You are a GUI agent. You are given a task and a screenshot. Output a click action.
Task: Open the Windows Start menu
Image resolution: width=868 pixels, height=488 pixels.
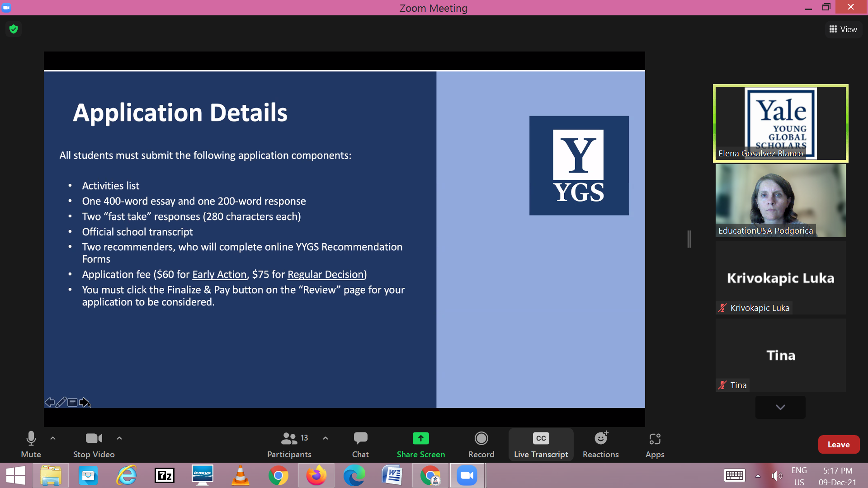(16, 476)
